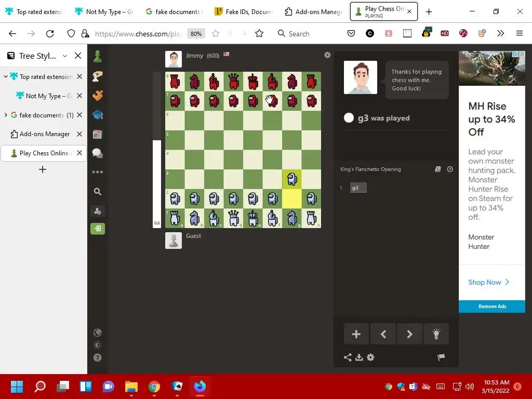
Task: Click the chess.com URL address field
Action: click(x=138, y=34)
